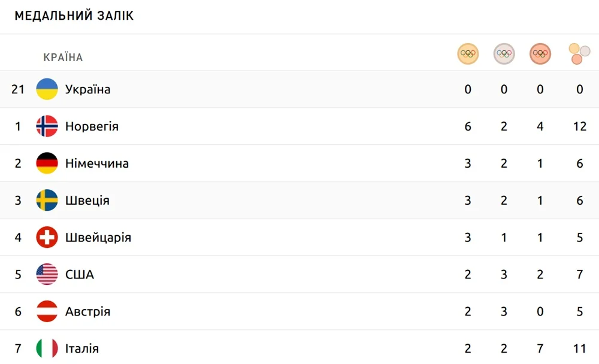The width and height of the screenshot is (599, 364).
Task: Click the silver medal column icon
Action: pyautogui.click(x=504, y=54)
